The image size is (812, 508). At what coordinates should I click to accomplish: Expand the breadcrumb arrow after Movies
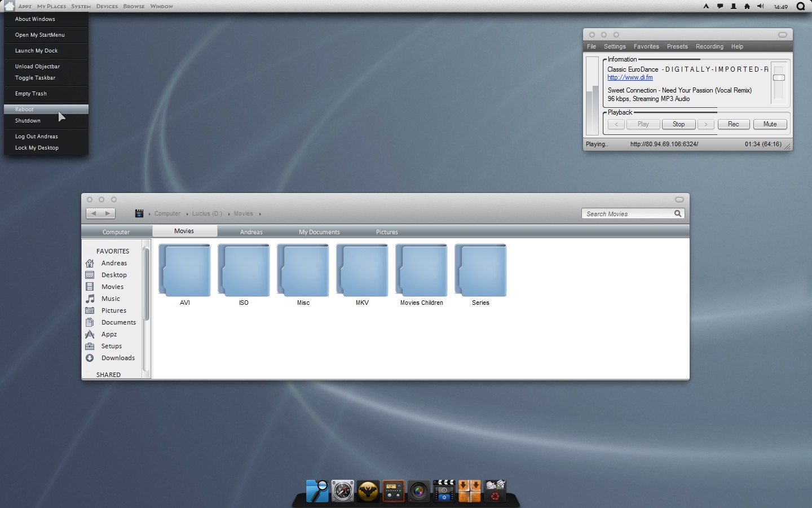click(x=259, y=214)
